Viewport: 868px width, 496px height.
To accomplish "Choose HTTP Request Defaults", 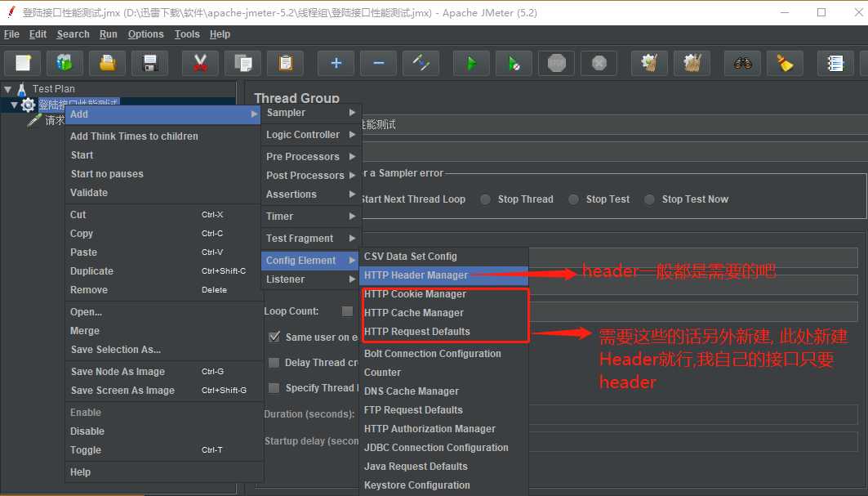I will pos(444,332).
